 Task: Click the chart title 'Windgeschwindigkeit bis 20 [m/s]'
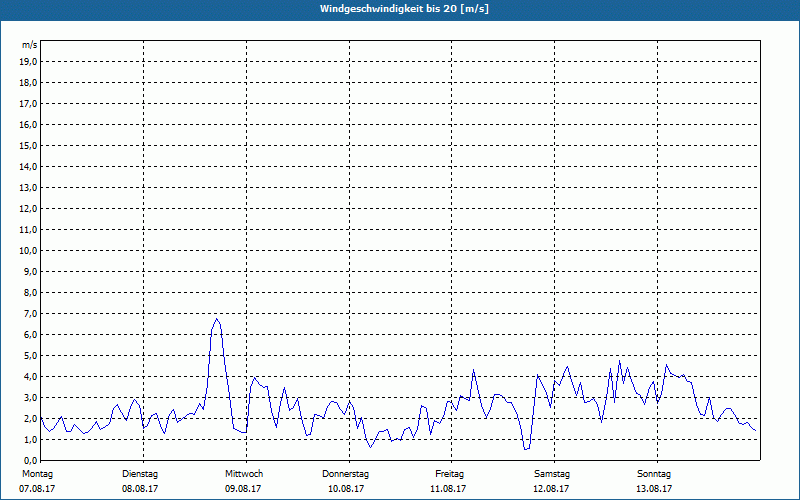(x=404, y=9)
